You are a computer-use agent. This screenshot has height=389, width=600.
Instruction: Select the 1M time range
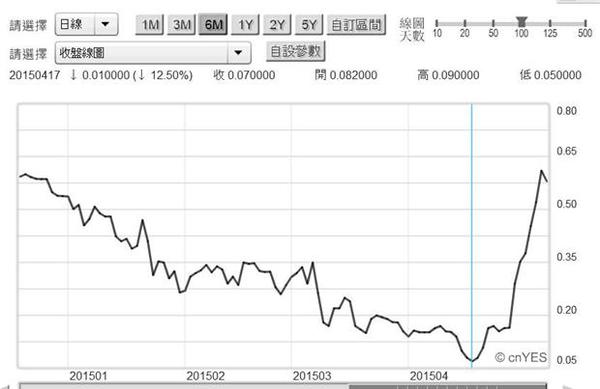[x=150, y=24]
